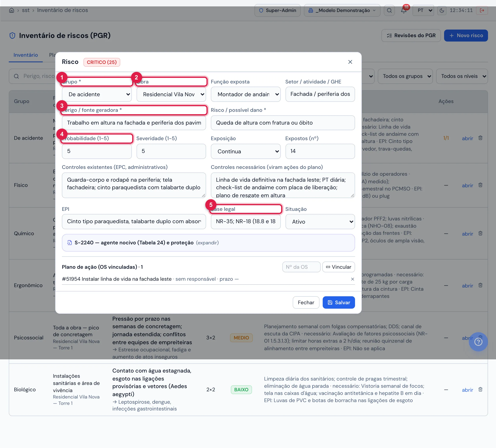Delete the Ergonômico risk row
The width and height of the screenshot is (496, 448).
[x=480, y=285]
